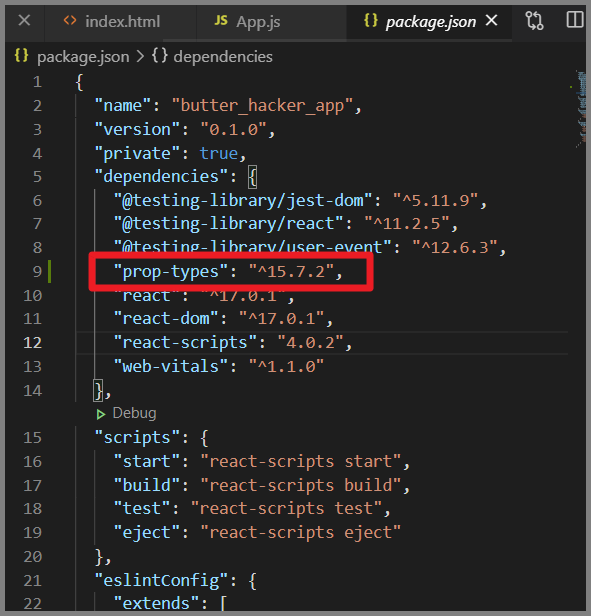Click the "scripts" key on line 15
Image resolution: width=591 pixels, height=616 pixels.
point(138,438)
